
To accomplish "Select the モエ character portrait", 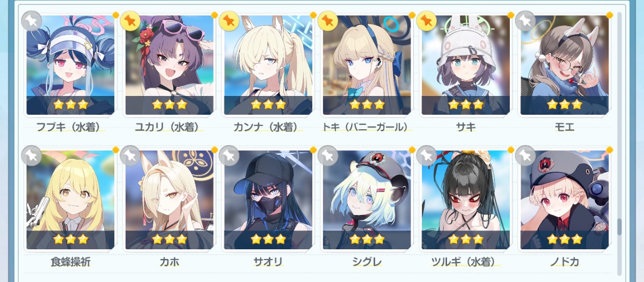I will click(x=564, y=65).
